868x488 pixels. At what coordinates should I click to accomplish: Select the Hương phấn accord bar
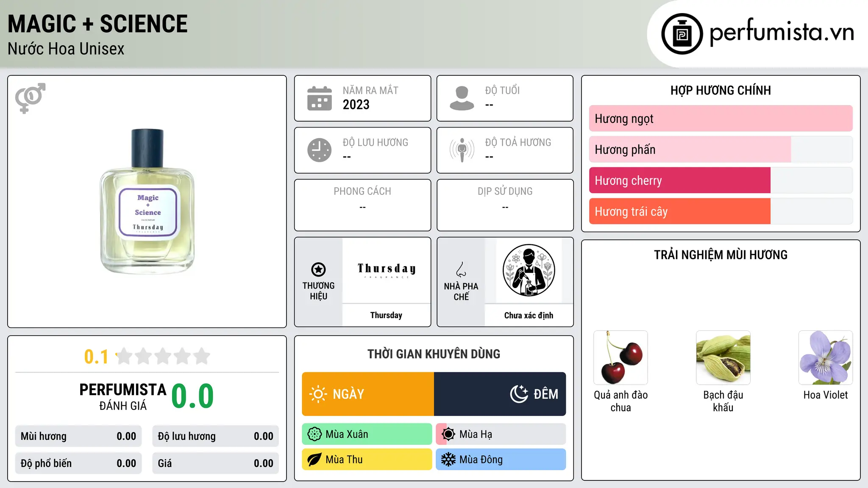click(x=721, y=150)
